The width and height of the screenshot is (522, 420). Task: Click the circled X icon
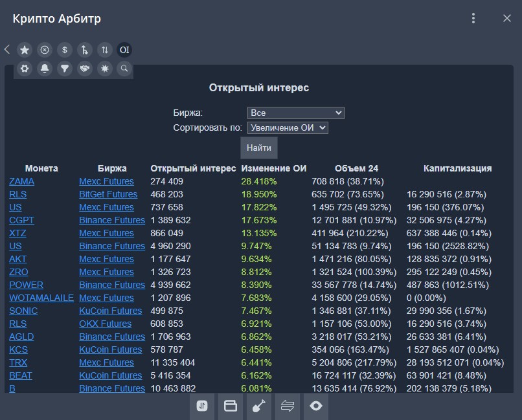(x=45, y=50)
